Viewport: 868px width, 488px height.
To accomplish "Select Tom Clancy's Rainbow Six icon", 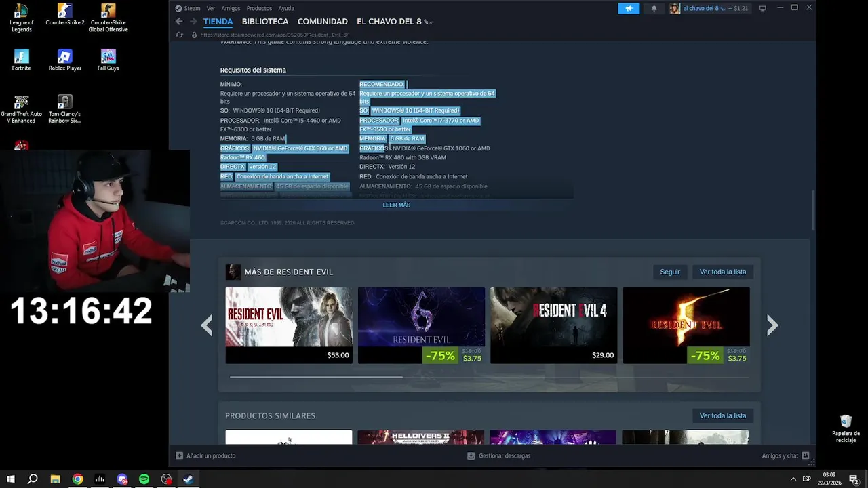I will [x=65, y=109].
